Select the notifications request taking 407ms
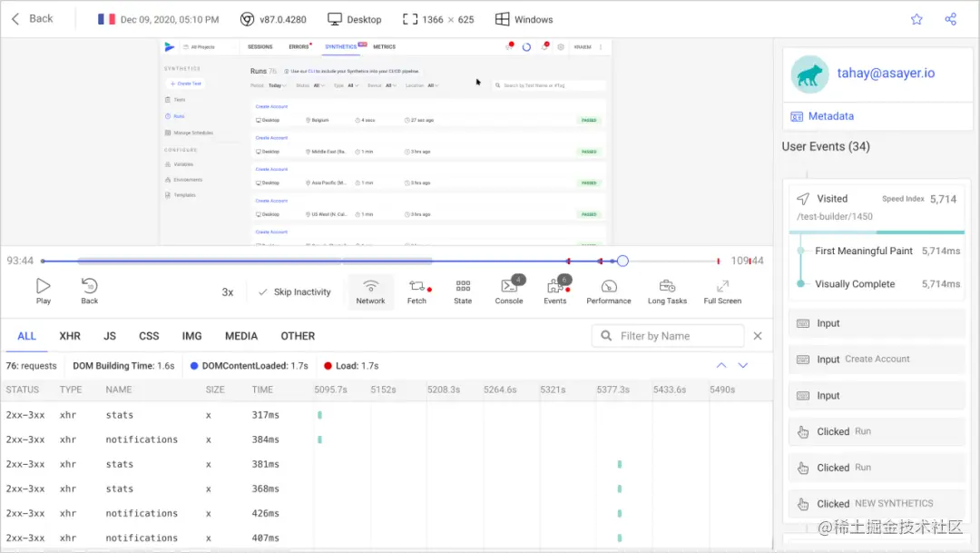 (x=387, y=538)
